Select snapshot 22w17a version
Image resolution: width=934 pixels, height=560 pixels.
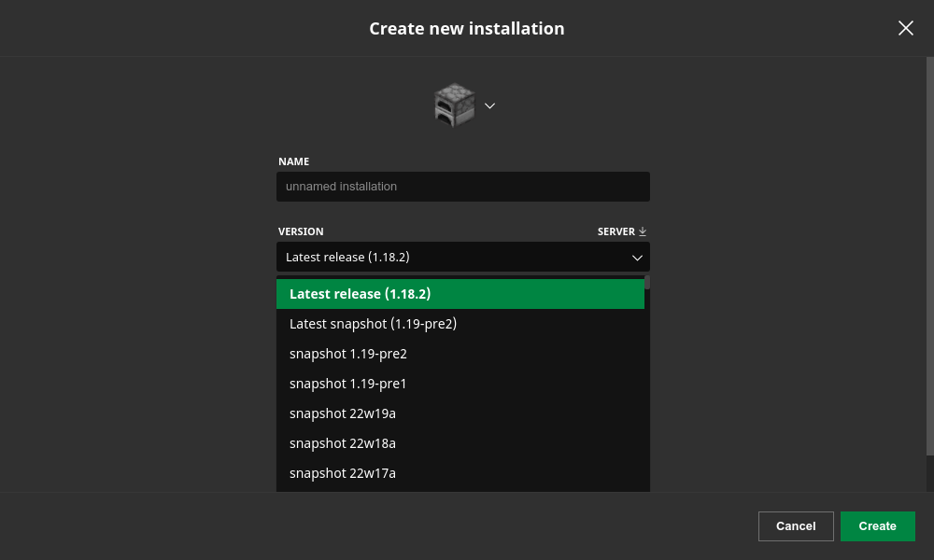click(x=343, y=473)
